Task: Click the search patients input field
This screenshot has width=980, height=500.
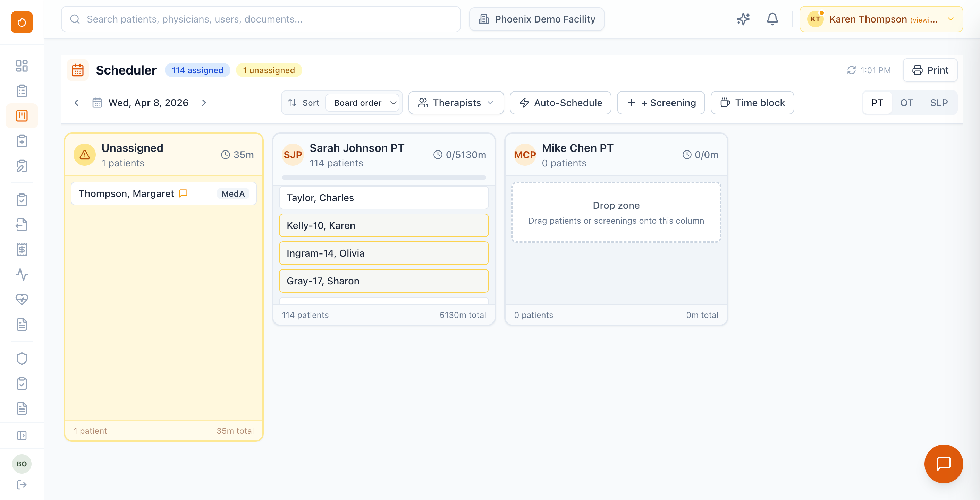Action: pos(261,19)
